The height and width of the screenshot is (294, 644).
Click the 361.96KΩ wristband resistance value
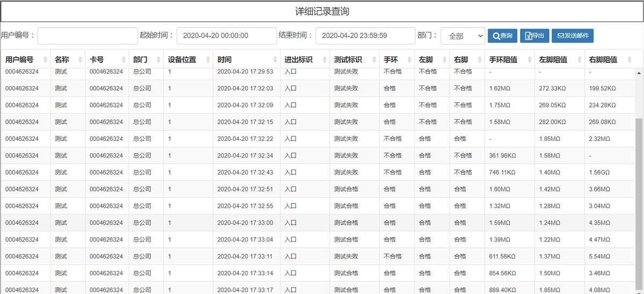point(503,155)
